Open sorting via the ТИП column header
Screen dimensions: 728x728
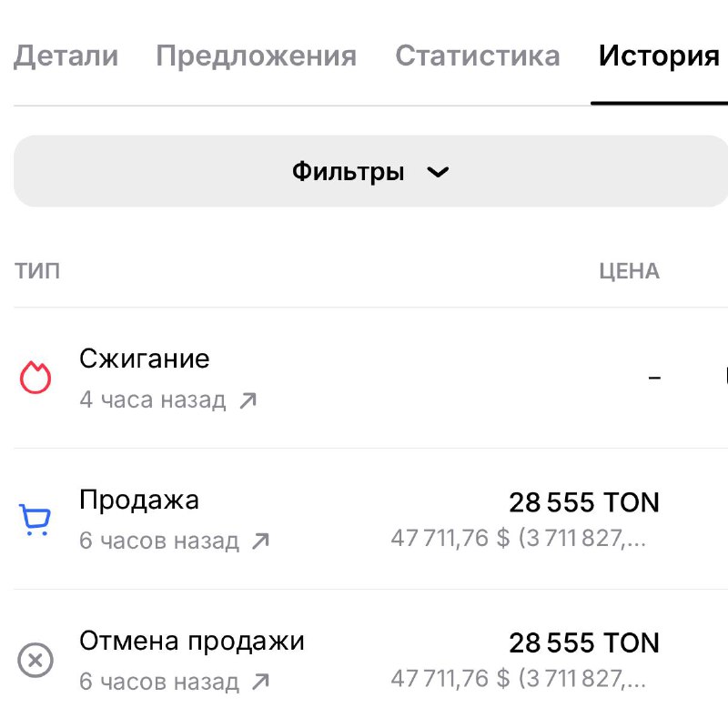[x=38, y=270]
